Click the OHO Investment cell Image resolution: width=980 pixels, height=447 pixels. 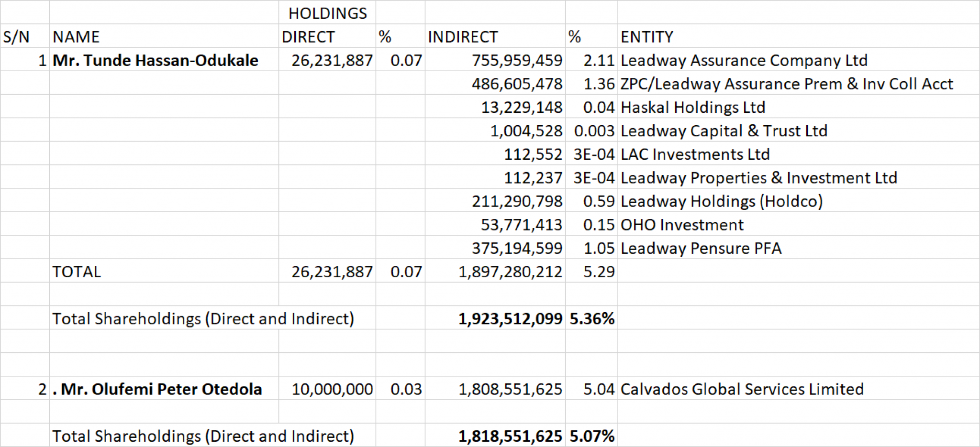(x=682, y=225)
